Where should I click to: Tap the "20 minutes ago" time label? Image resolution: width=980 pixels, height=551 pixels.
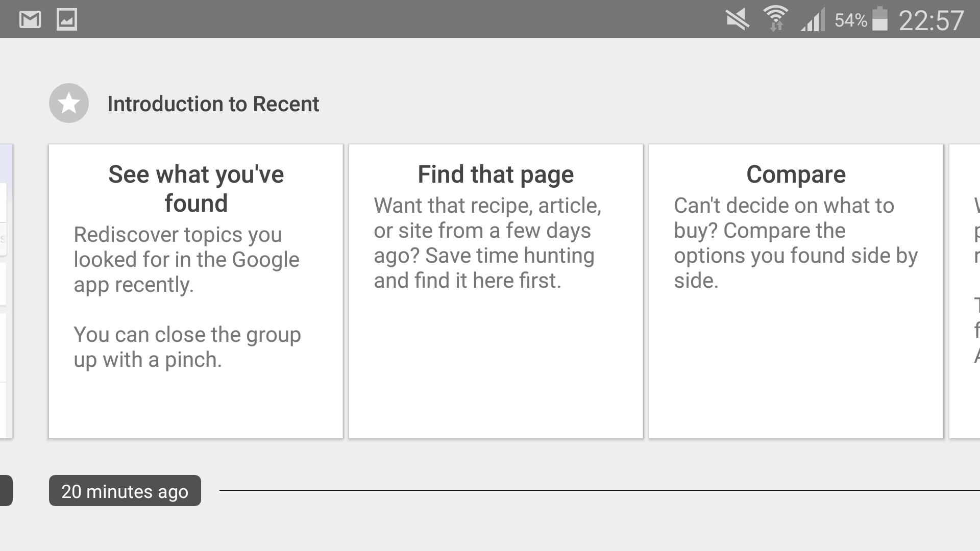pos(125,491)
